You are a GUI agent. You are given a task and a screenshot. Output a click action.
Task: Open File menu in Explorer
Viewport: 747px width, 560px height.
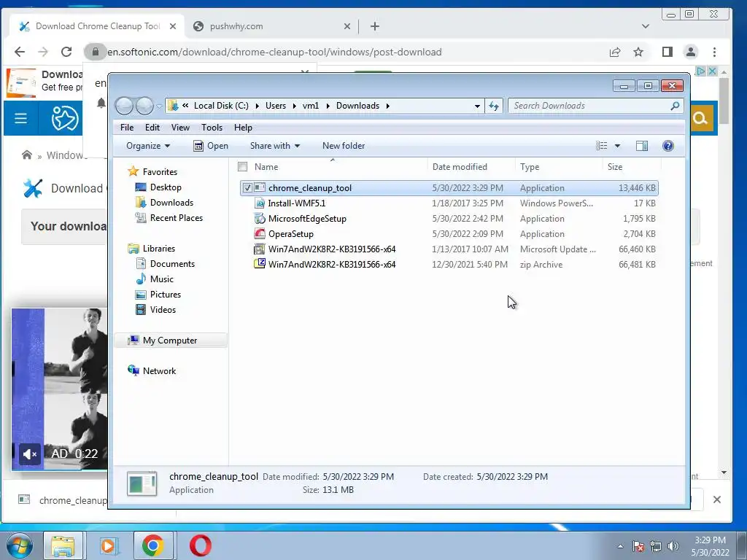pyautogui.click(x=127, y=128)
